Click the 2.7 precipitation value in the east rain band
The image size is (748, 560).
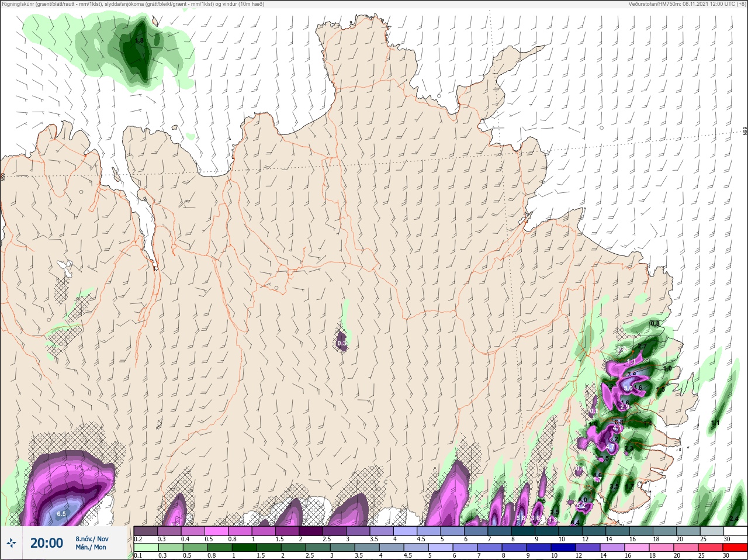[x=642, y=347]
